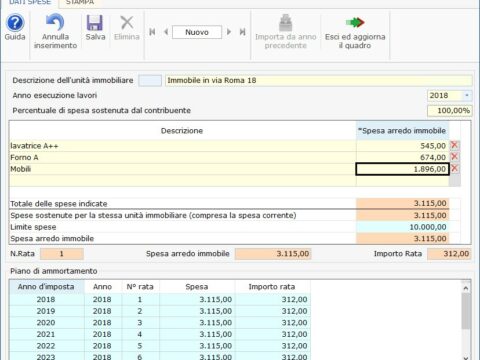Click the Elimina delete icon
Viewport: 480px width, 360px height.
(x=127, y=23)
